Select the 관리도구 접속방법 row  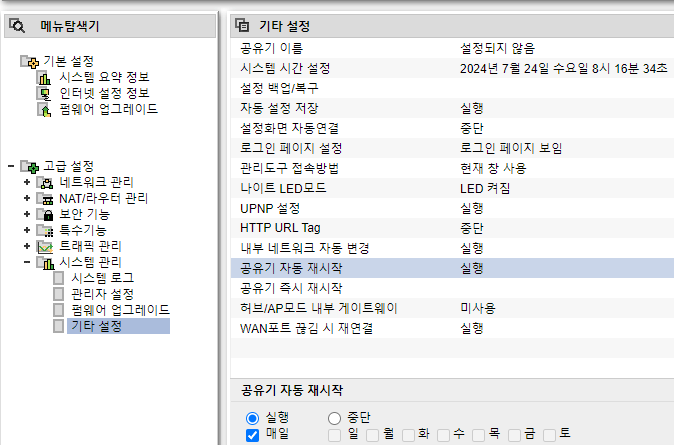(x=452, y=168)
